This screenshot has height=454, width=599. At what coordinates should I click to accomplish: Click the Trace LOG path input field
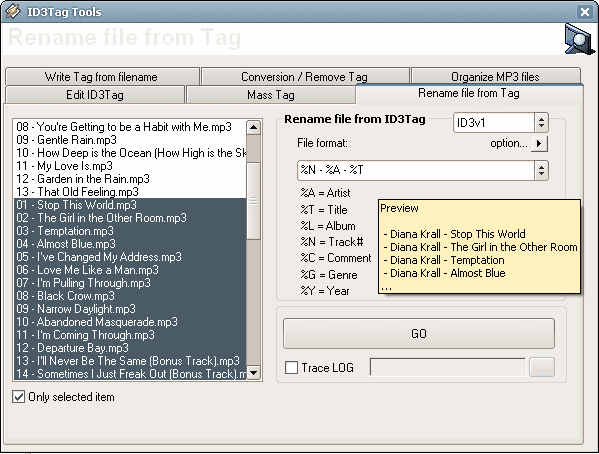[x=447, y=368]
